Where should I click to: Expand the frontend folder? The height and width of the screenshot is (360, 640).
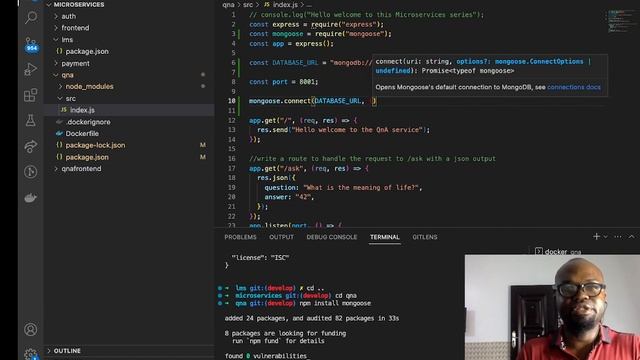56,28
